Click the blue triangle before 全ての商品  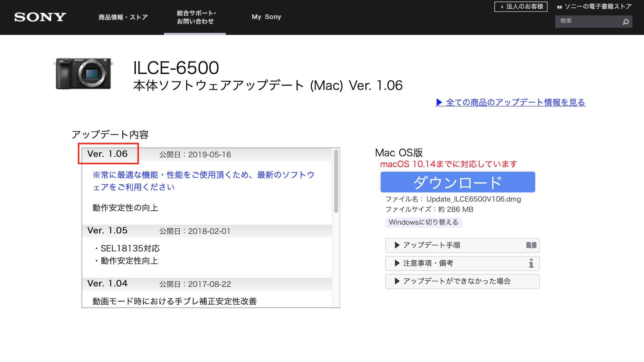pyautogui.click(x=439, y=102)
